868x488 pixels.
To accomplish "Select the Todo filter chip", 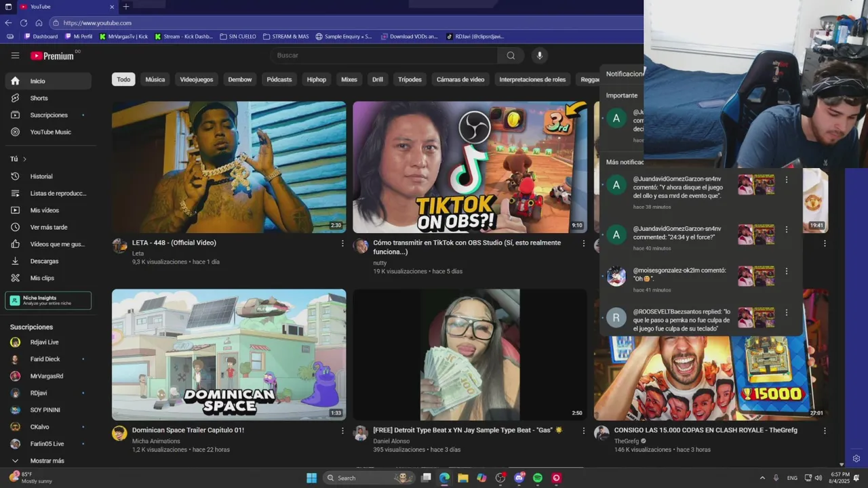I will pos(123,79).
